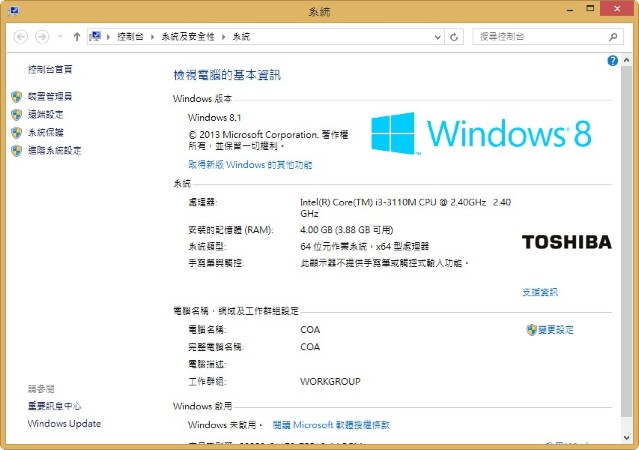Go back with the Back arrow button
This screenshot has width=639, height=450.
tap(20, 37)
